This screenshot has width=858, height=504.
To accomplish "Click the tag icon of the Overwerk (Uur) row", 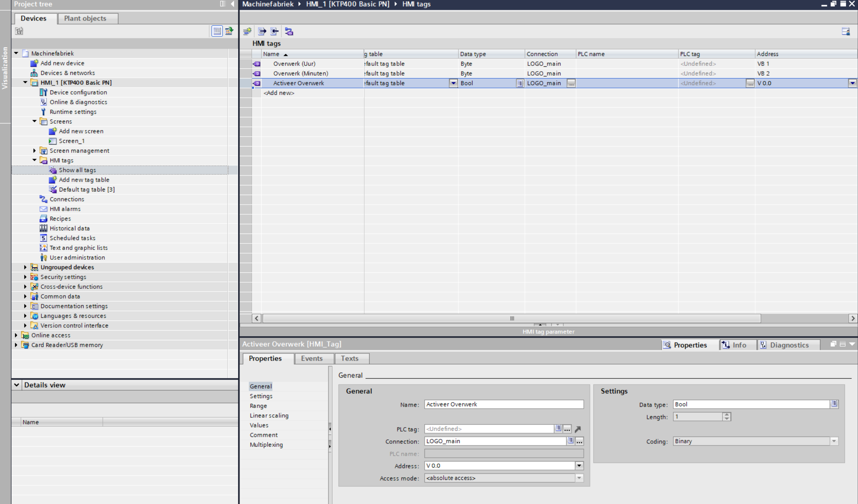I will point(257,64).
